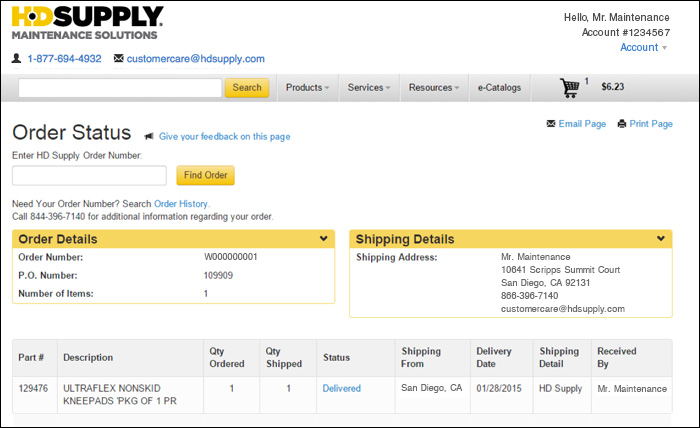Viewport: 700px width, 428px height.
Task: Focus the site search input field
Action: [x=120, y=87]
